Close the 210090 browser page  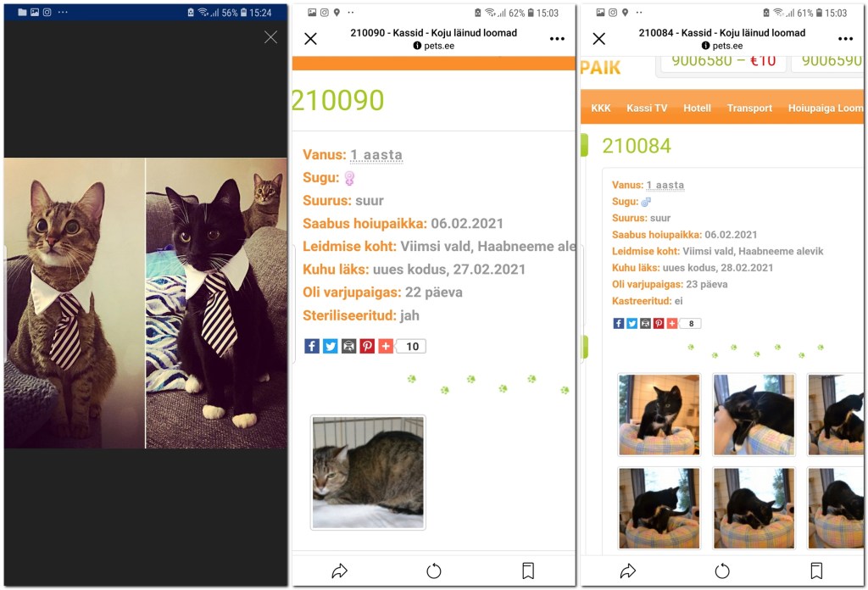click(310, 39)
